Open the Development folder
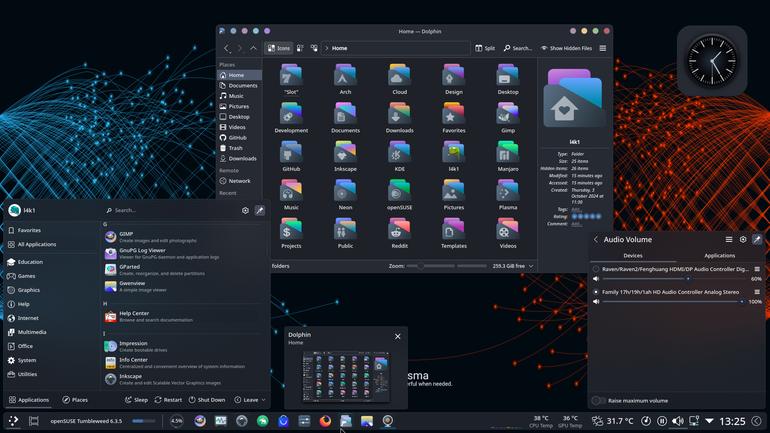770x433 pixels. point(291,117)
